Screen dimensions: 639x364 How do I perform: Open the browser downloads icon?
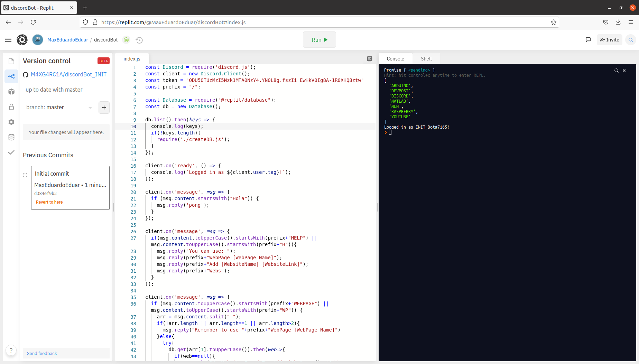[x=618, y=22]
